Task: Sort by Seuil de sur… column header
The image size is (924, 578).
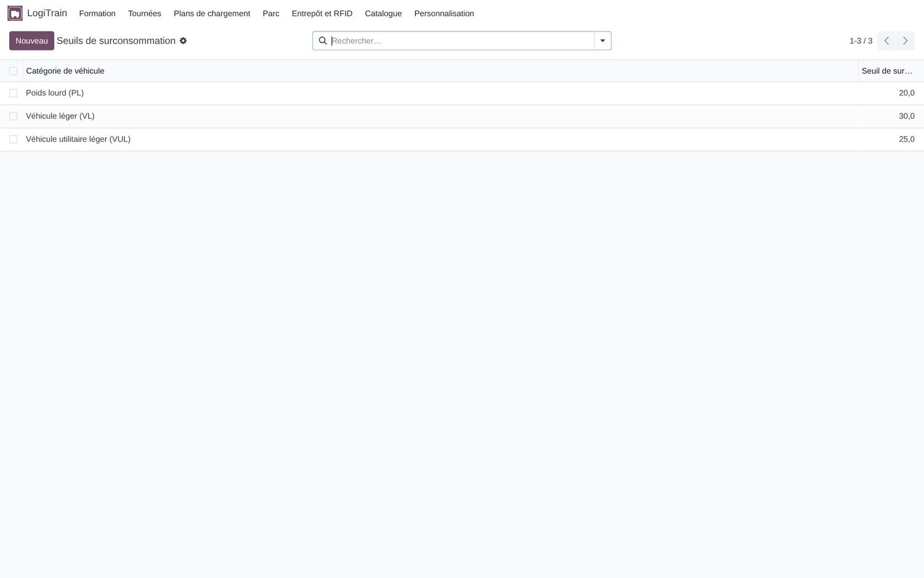Action: 887,71
